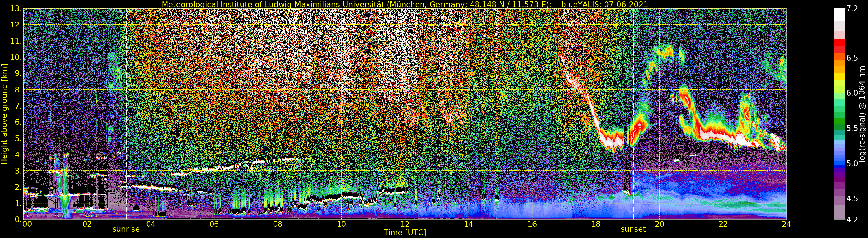Image resolution: width=868 pixels, height=238 pixels.
Task: Click the sunset dashed vertical line
Action: click(x=633, y=114)
